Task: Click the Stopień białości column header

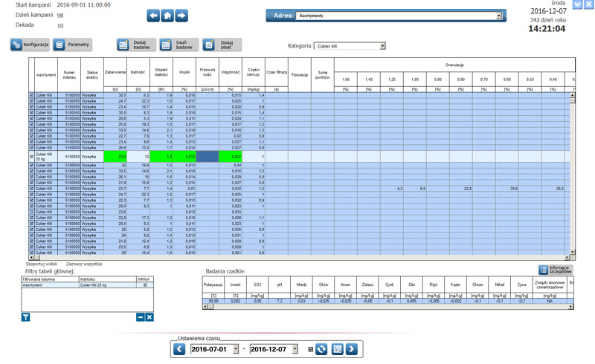Action: (161, 72)
